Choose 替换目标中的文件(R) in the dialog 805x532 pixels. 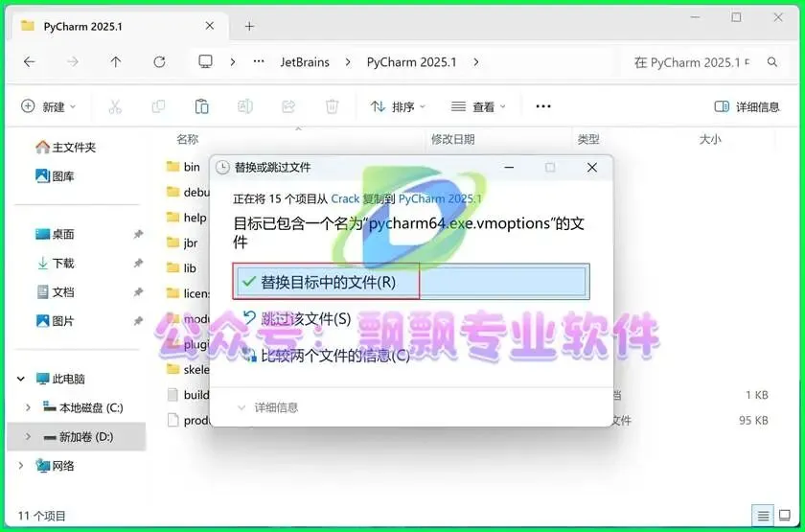pos(411,282)
